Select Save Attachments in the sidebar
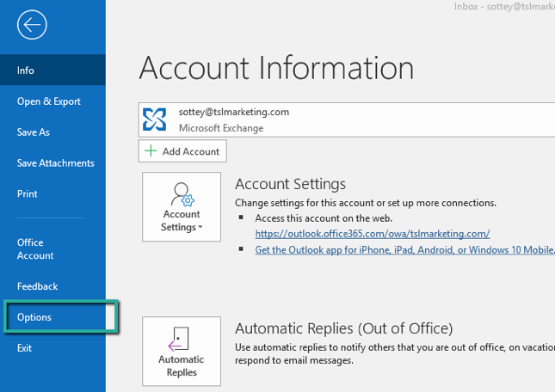Image resolution: width=555 pixels, height=392 pixels. (52, 163)
